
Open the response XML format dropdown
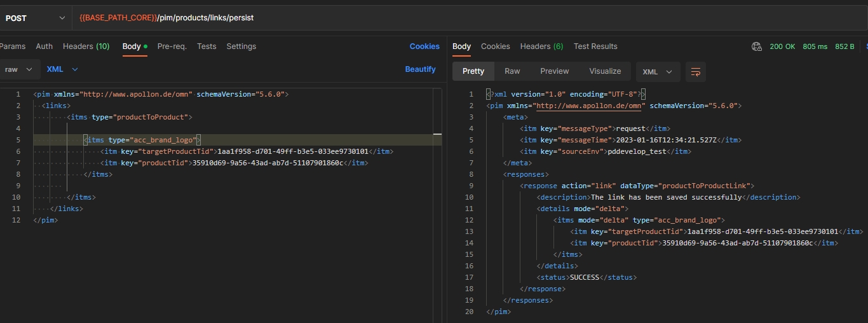click(x=658, y=72)
